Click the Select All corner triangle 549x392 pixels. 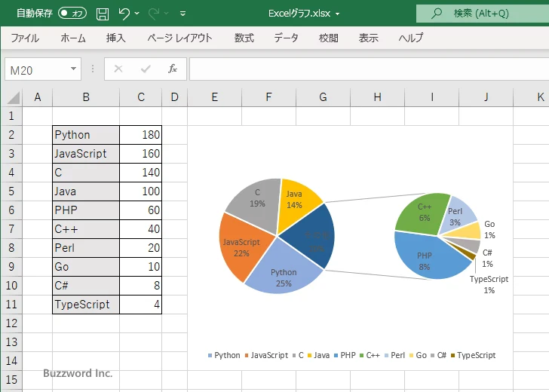14,97
